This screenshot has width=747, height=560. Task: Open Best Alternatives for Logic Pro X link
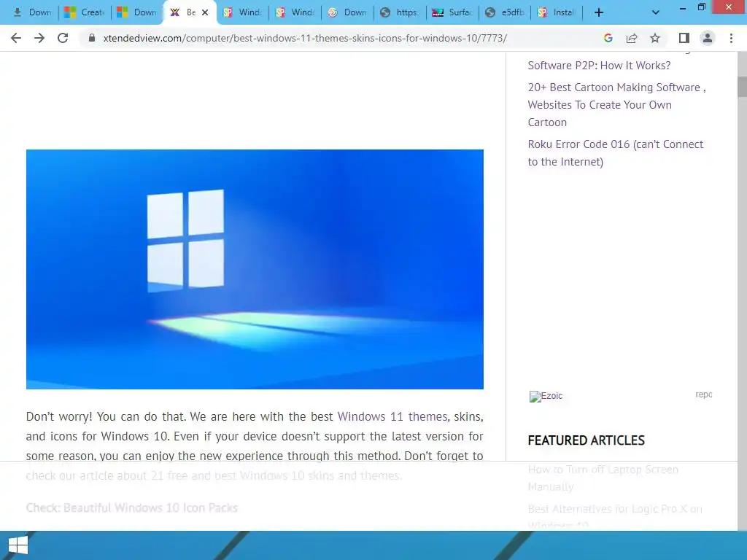[x=614, y=516]
